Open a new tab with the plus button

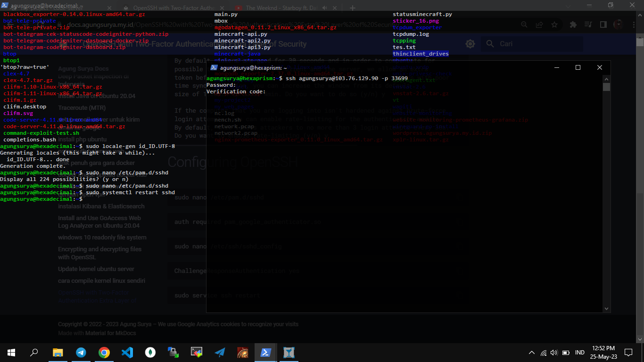pyautogui.click(x=353, y=8)
